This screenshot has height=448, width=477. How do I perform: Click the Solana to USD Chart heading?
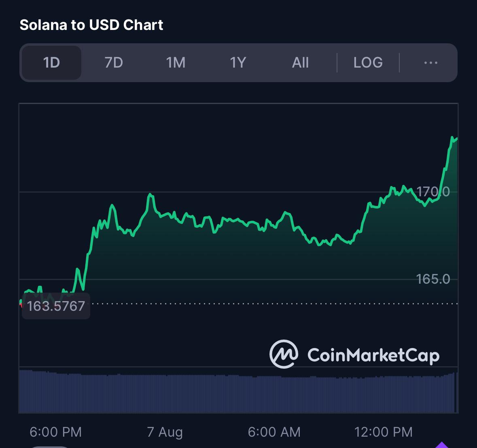coord(91,25)
